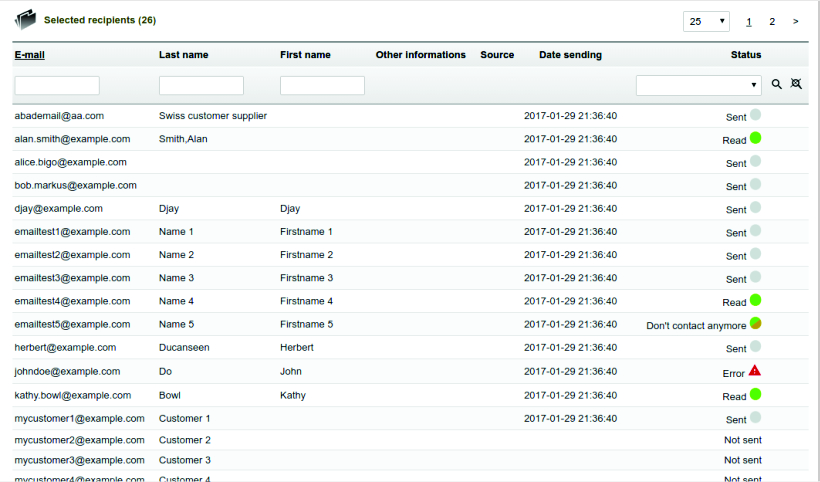Click the Last name filter input field
This screenshot has width=820, height=482.
(201, 86)
